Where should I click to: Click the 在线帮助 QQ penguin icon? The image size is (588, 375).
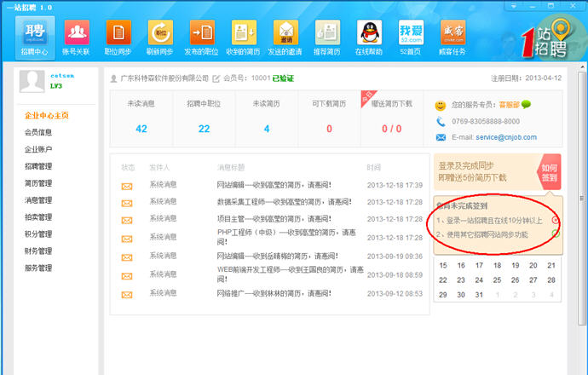click(x=369, y=37)
